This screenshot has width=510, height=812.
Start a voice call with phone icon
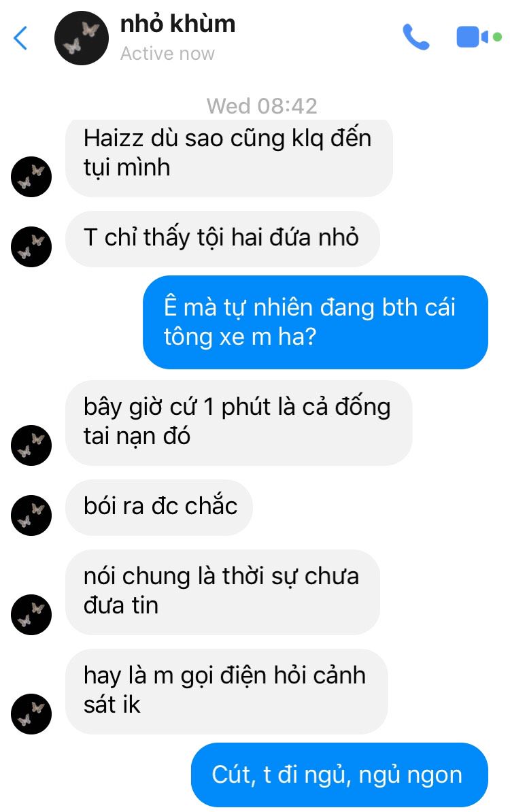click(x=415, y=37)
